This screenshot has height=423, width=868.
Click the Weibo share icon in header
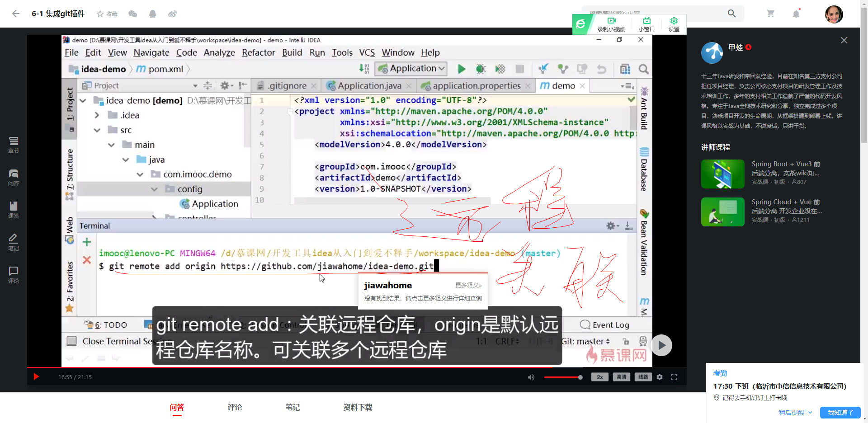172,14
